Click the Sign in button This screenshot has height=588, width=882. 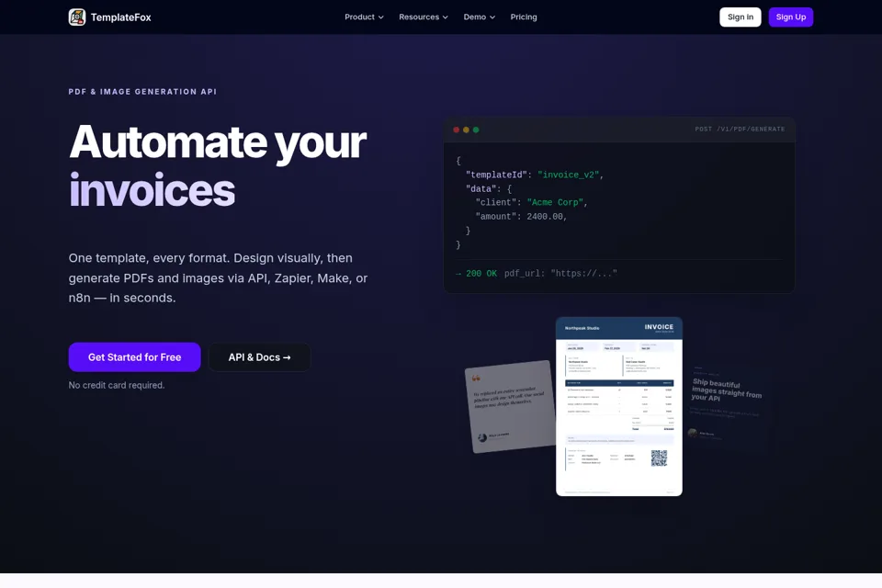(741, 17)
